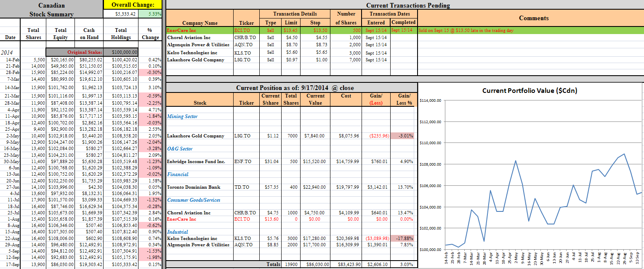Select the "Comments" column header
Image resolution: width=644 pixels, height=269 pixels.
pyautogui.click(x=534, y=18)
